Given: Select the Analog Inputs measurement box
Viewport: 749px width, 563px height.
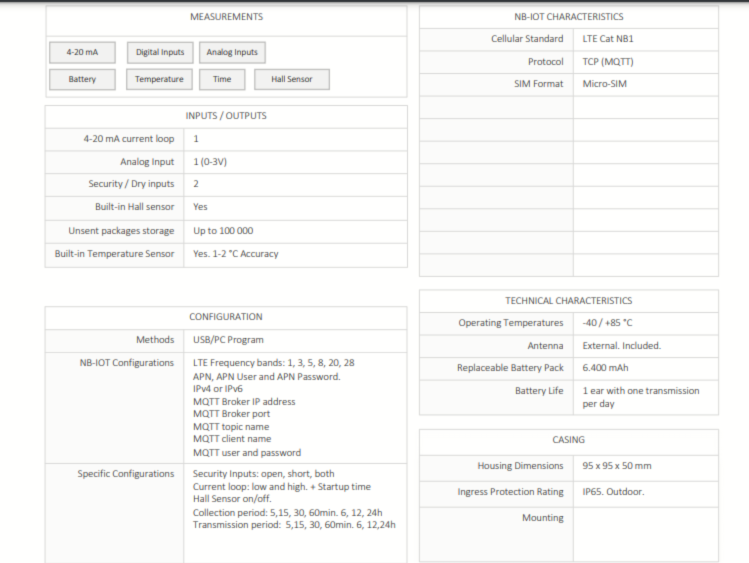Looking at the screenshot, I should [x=232, y=53].
